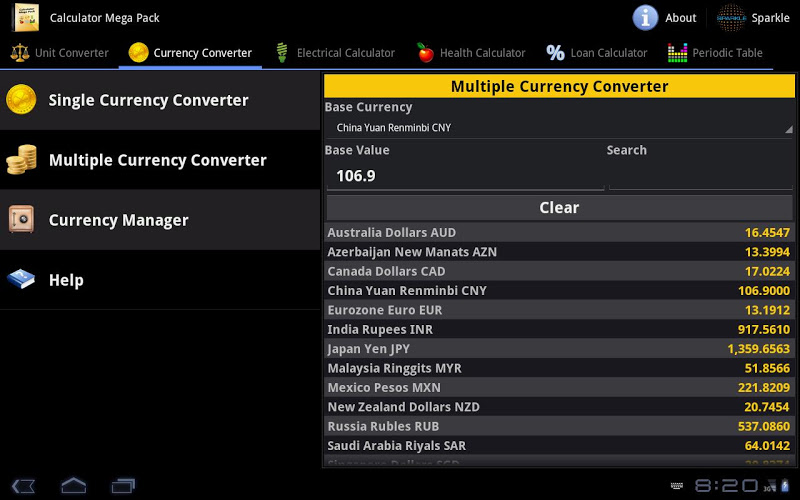Click the Sparkle label in the header
Image resolution: width=800 pixels, height=500 pixels.
coord(770,18)
